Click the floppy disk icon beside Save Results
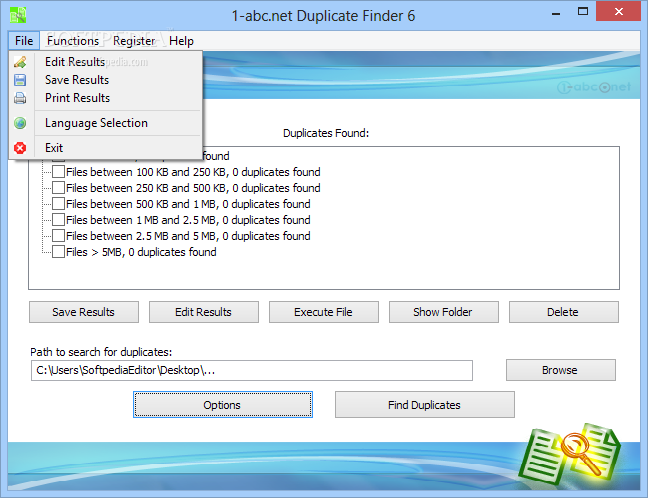 pyautogui.click(x=20, y=80)
